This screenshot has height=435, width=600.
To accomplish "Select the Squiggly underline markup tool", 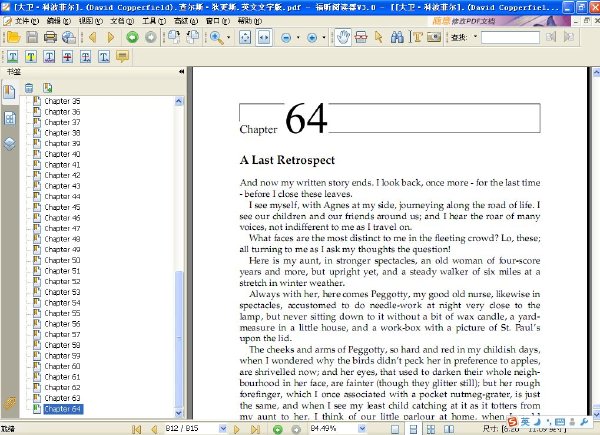I will pyautogui.click(x=49, y=57).
